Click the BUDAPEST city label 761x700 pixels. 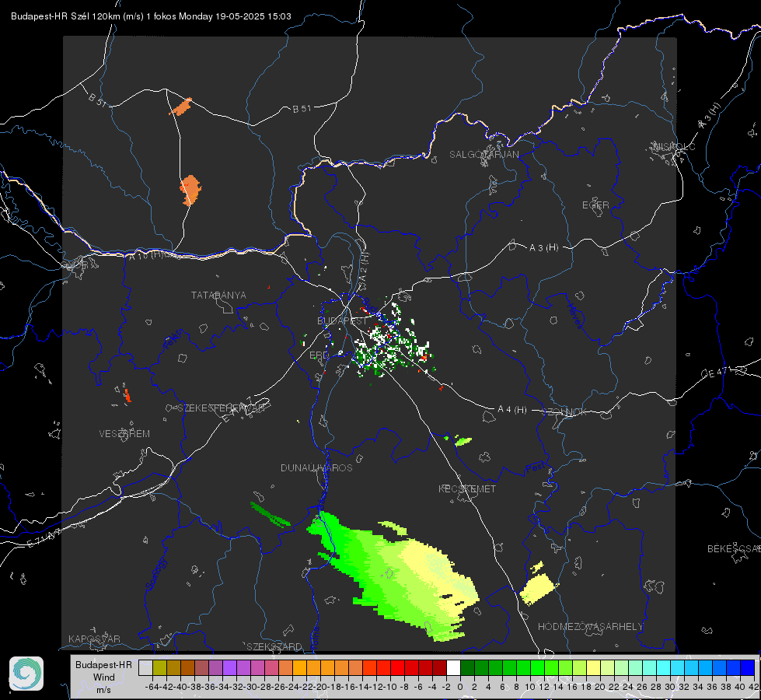pos(342,321)
